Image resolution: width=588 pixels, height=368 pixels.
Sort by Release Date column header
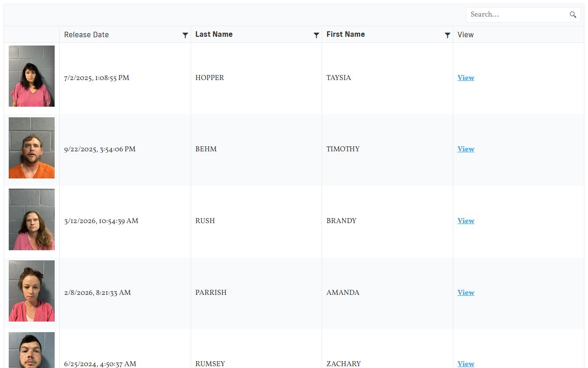(x=86, y=34)
